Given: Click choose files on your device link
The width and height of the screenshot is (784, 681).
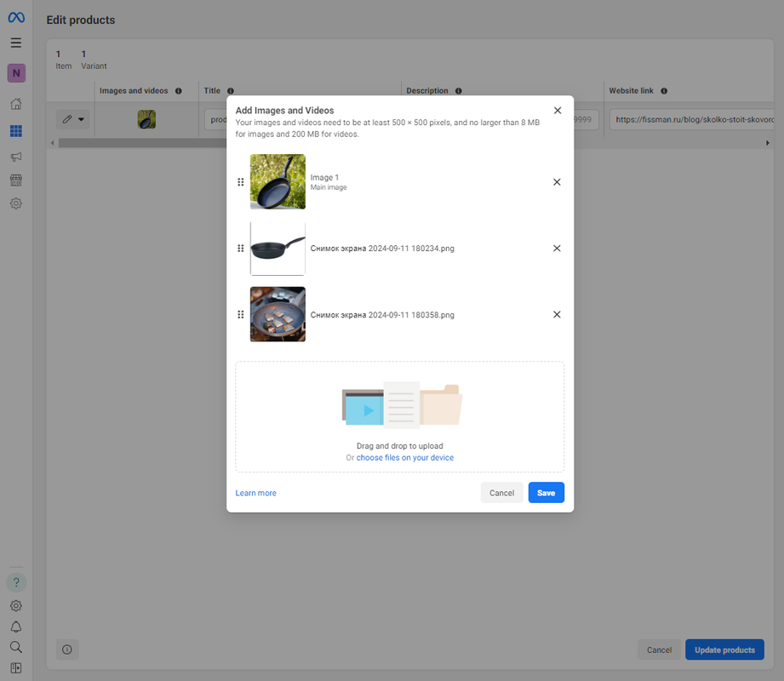Looking at the screenshot, I should pyautogui.click(x=405, y=457).
